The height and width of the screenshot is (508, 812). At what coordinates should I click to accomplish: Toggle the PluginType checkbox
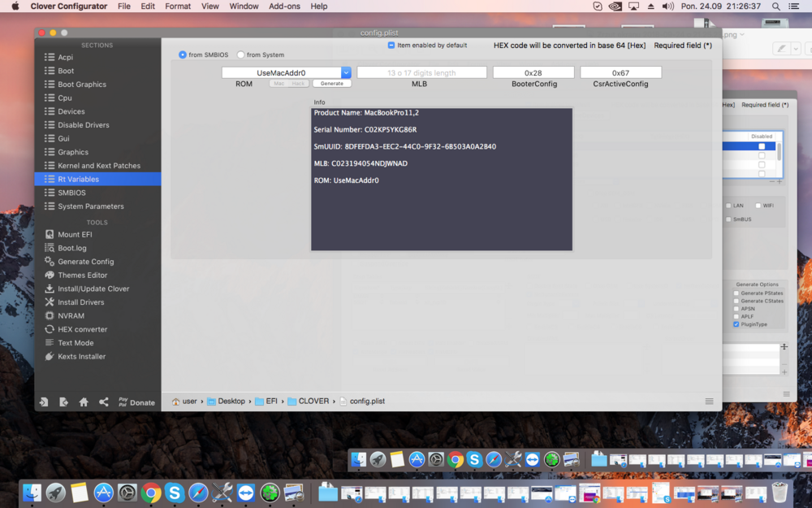pyautogui.click(x=736, y=324)
